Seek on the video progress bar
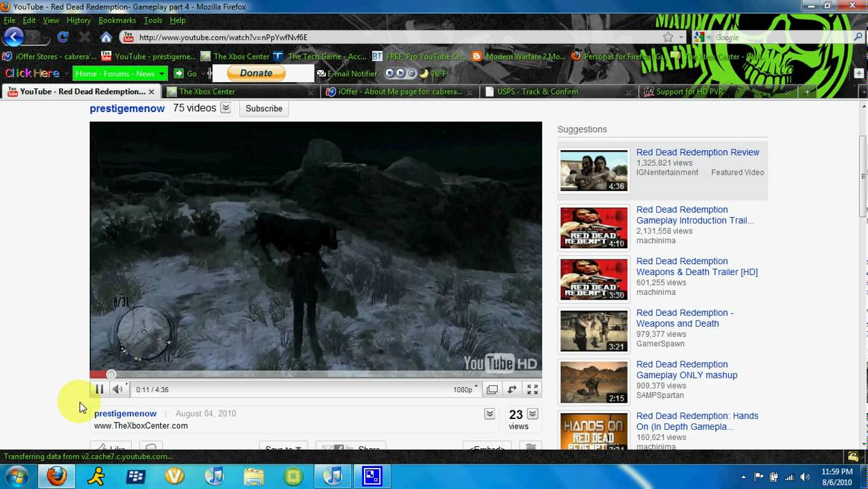The image size is (868, 489). (316, 374)
